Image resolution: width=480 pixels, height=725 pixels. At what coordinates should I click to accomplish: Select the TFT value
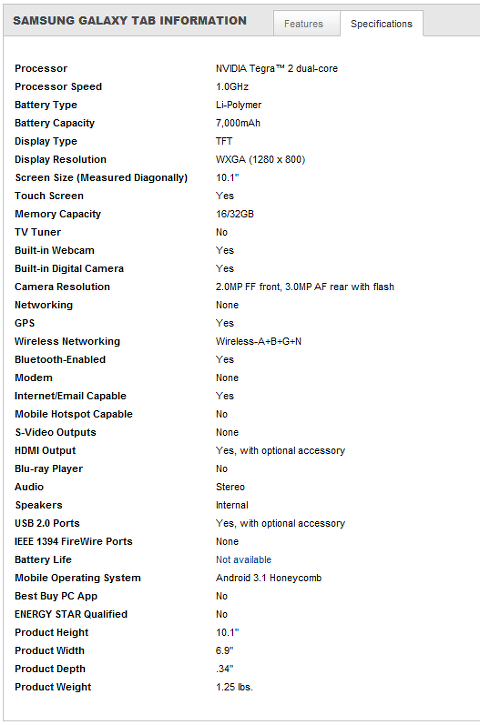(224, 141)
